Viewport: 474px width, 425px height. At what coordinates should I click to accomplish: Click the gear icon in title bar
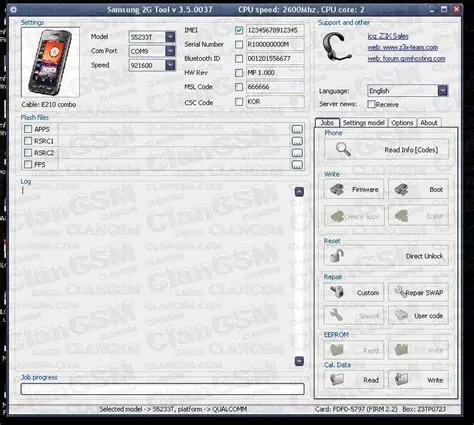click(13, 9)
